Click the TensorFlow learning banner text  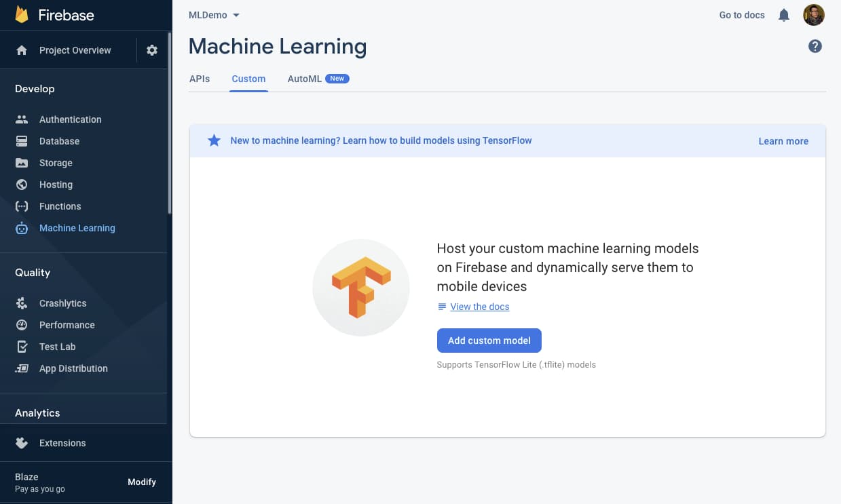click(x=381, y=140)
